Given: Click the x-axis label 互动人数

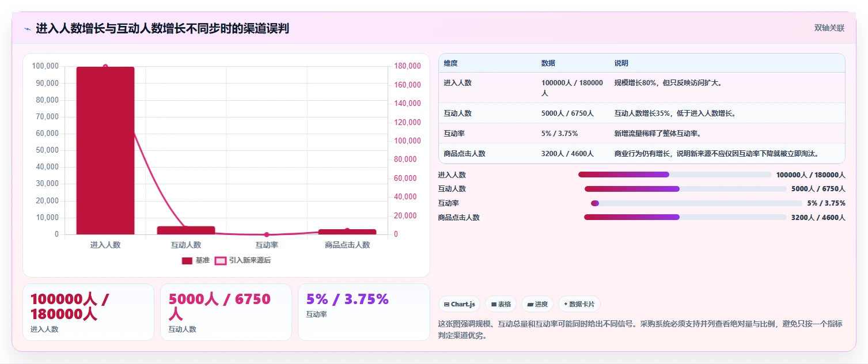Looking at the screenshot, I should [186, 245].
